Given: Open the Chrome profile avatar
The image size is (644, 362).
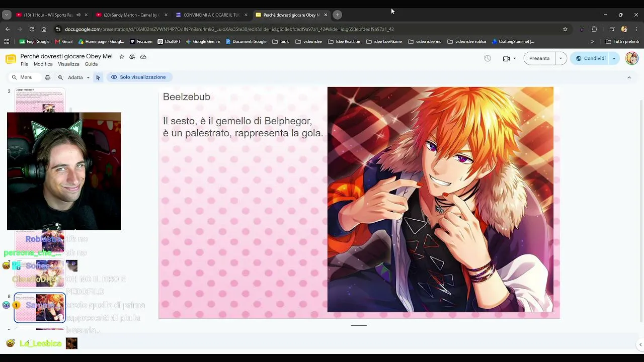Looking at the screenshot, I should point(624,29).
